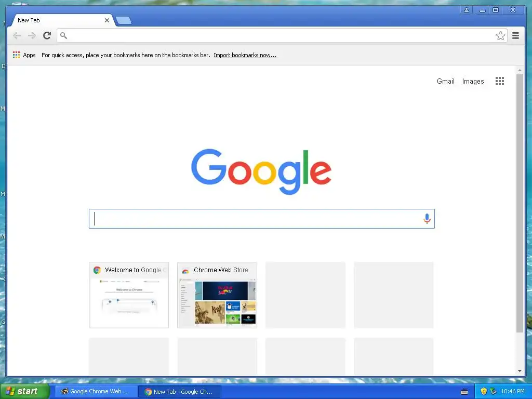Click the Google logo
Image resolution: width=532 pixels, height=399 pixels.
pyautogui.click(x=261, y=171)
